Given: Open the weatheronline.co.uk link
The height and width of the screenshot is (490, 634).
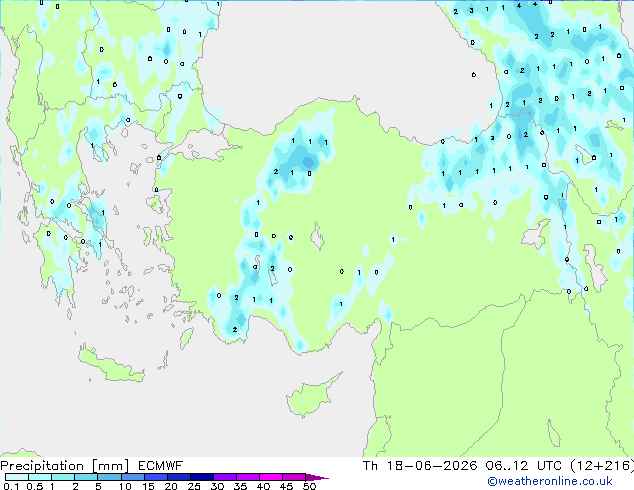Looking at the screenshot, I should [550, 481].
